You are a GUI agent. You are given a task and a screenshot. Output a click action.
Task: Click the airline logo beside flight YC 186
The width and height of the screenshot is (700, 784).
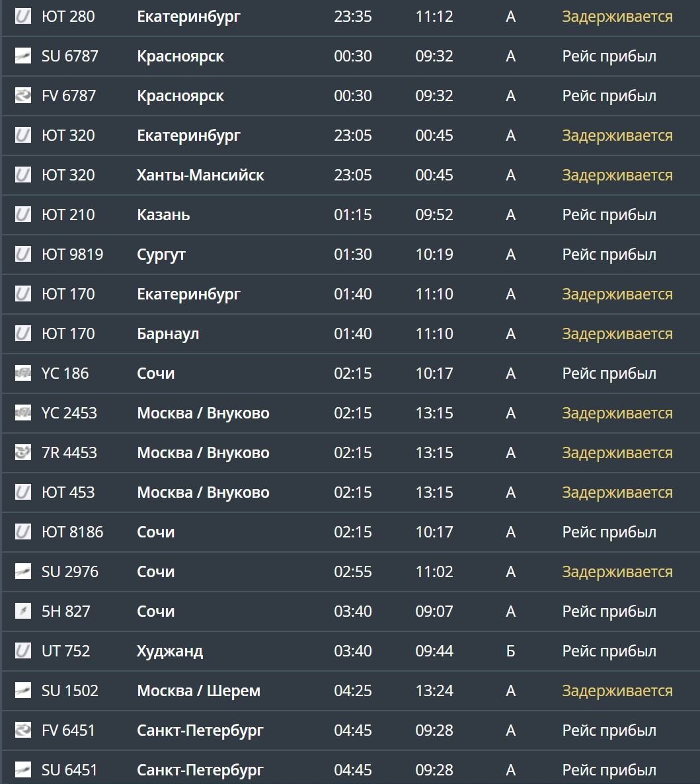[23, 373]
